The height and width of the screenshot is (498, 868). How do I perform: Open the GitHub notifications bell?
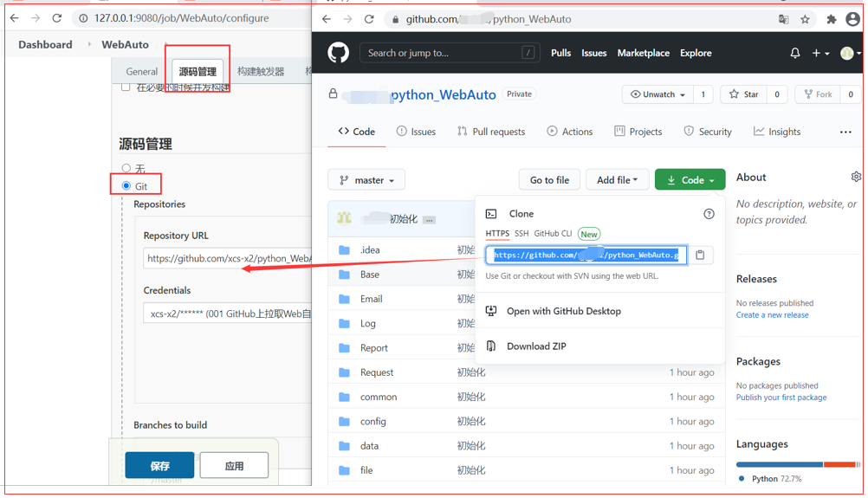coord(795,53)
